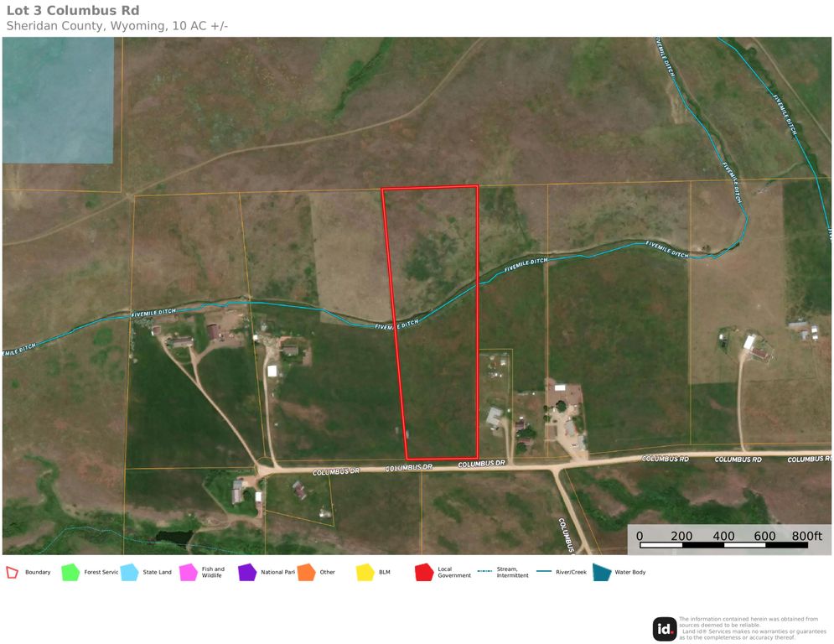This screenshot has width=834, height=644.
Task: Click the Other legend label
Action: 327,572
